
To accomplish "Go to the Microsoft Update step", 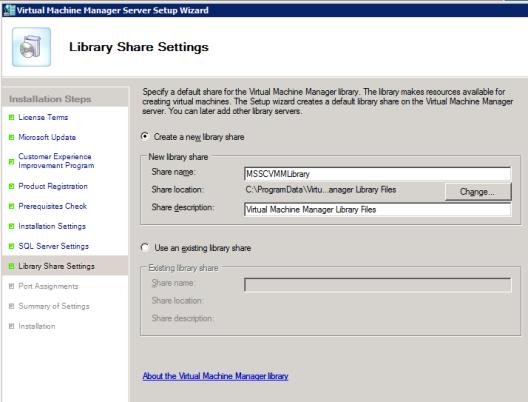I will point(47,137).
